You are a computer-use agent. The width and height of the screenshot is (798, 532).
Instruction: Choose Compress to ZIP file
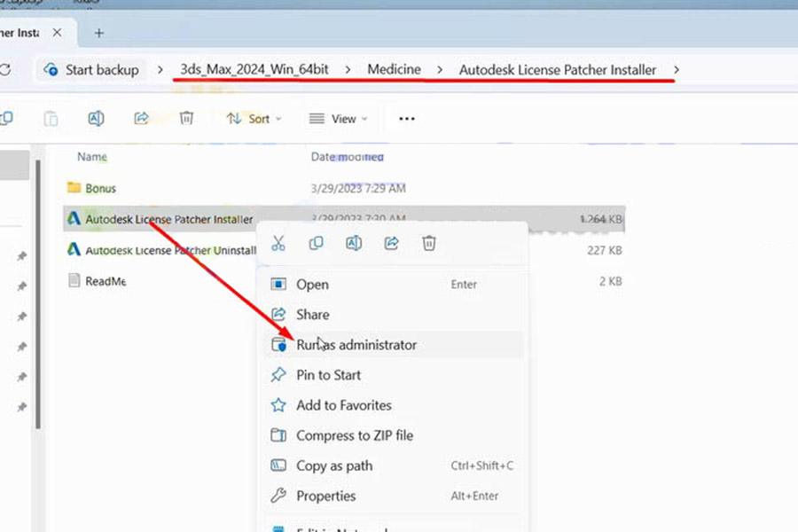pos(354,435)
